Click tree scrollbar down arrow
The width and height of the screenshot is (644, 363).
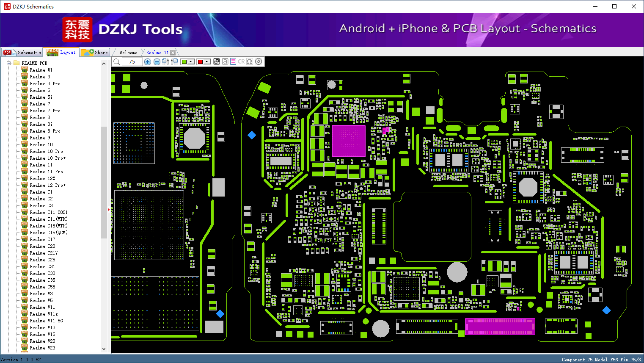click(104, 349)
